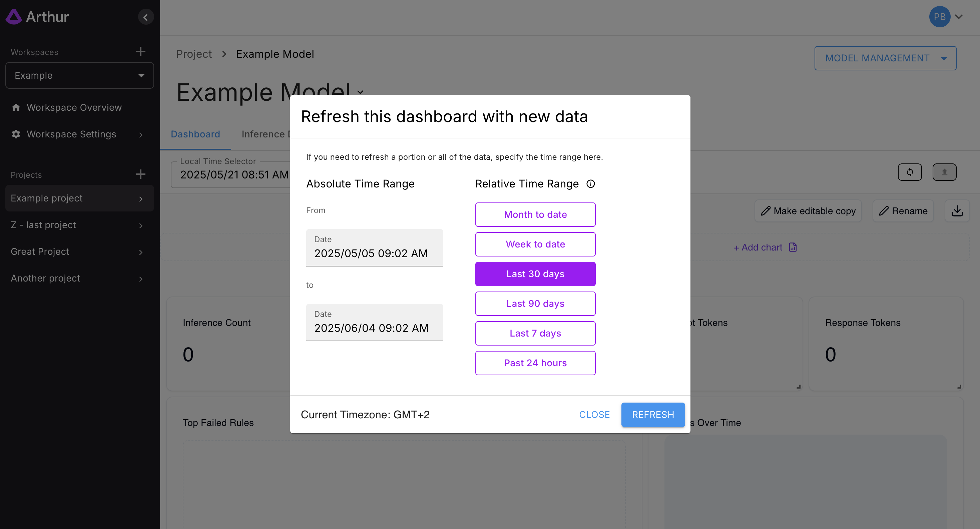The width and height of the screenshot is (980, 529).
Task: Click the Rename button
Action: 903,211
